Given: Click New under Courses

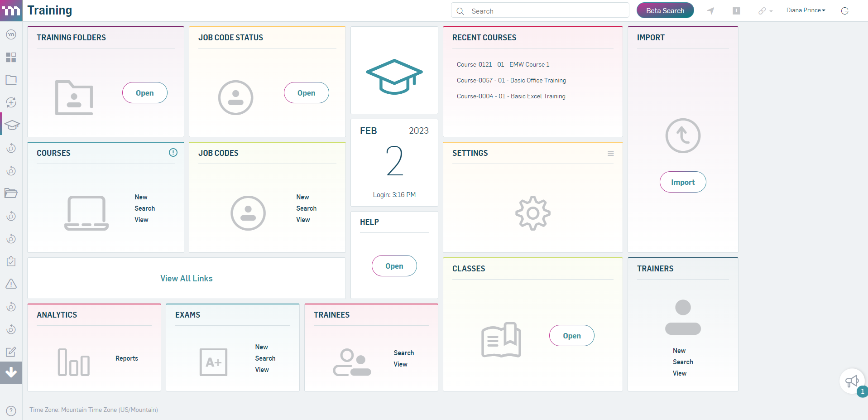Looking at the screenshot, I should coord(141,197).
